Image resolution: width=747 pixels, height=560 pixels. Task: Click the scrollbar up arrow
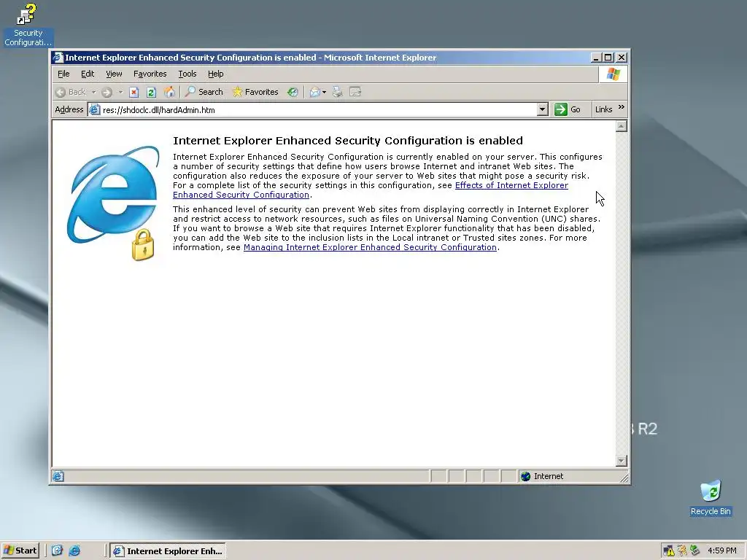(622, 126)
